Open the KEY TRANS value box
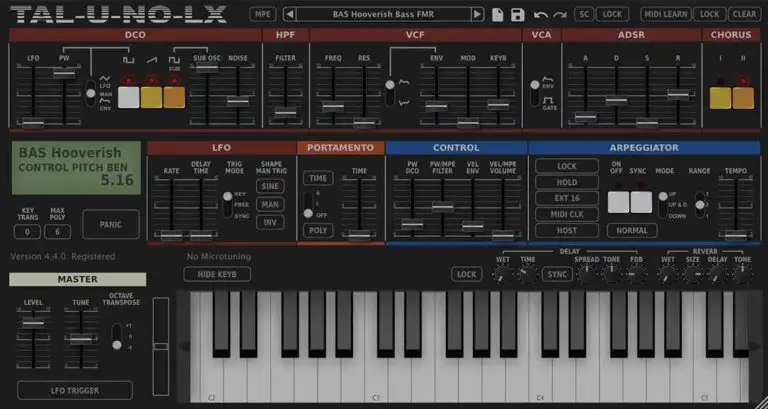The width and height of the screenshot is (768, 409). (27, 232)
